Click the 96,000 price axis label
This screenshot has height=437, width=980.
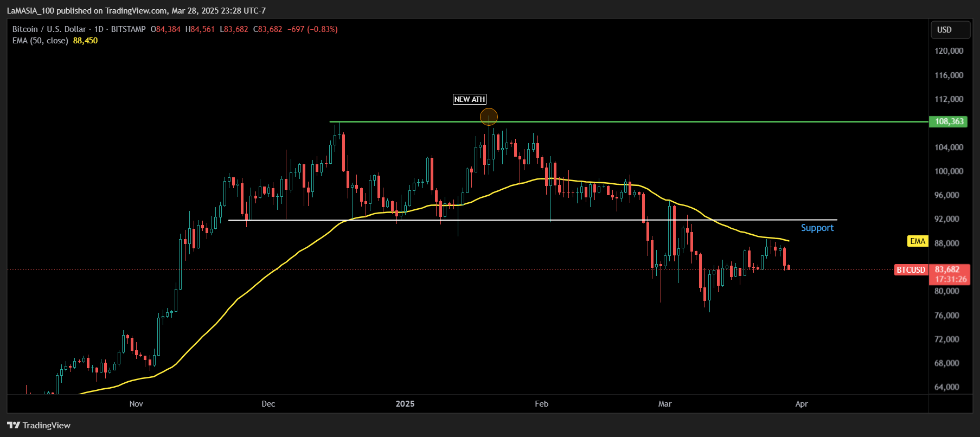tap(946, 195)
